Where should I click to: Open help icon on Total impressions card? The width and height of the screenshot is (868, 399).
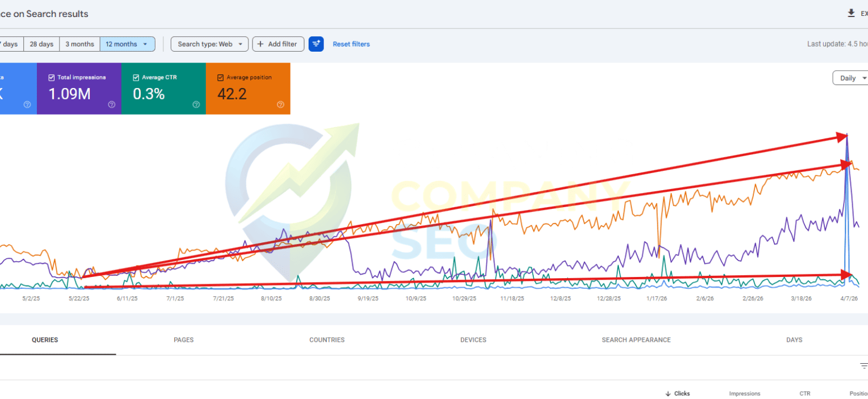(112, 104)
